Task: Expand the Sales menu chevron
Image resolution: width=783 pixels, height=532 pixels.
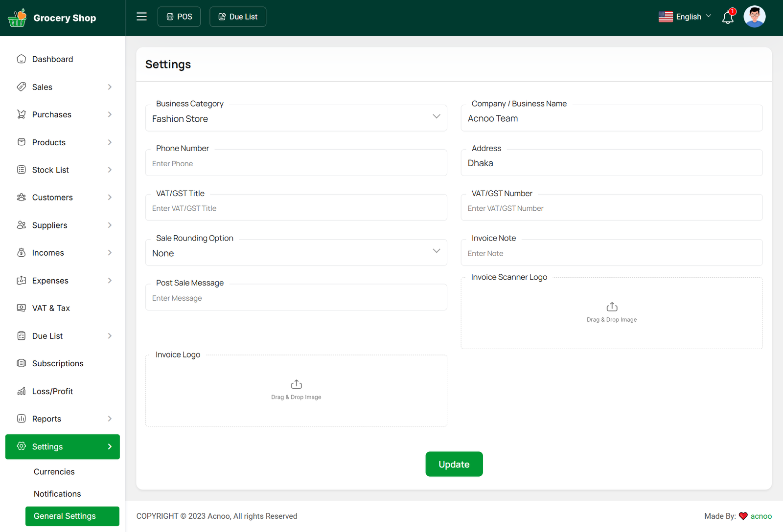Action: pos(110,87)
